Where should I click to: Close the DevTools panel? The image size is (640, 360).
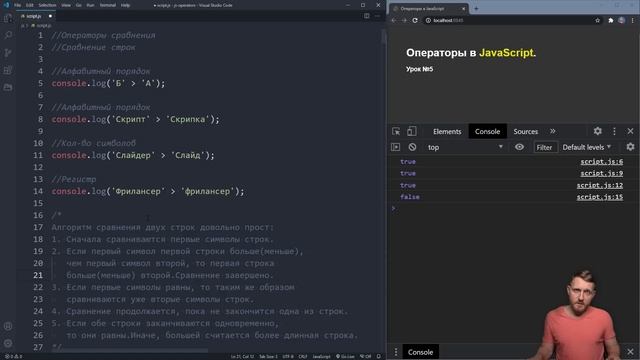click(630, 131)
